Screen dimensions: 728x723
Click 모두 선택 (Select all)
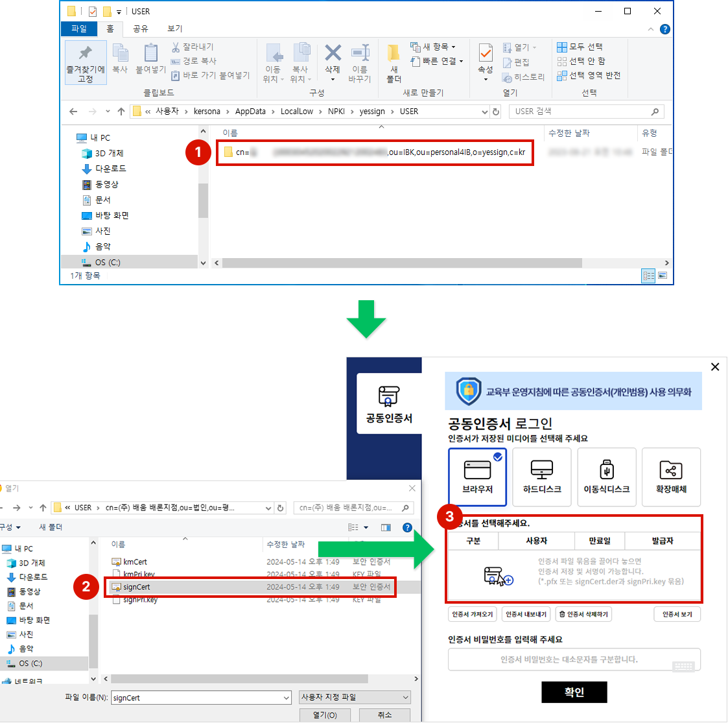[580, 47]
